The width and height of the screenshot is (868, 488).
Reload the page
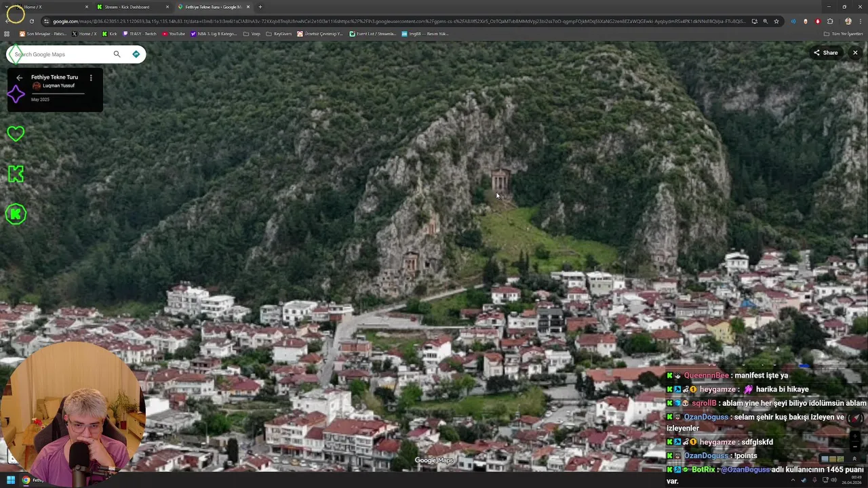click(31, 21)
